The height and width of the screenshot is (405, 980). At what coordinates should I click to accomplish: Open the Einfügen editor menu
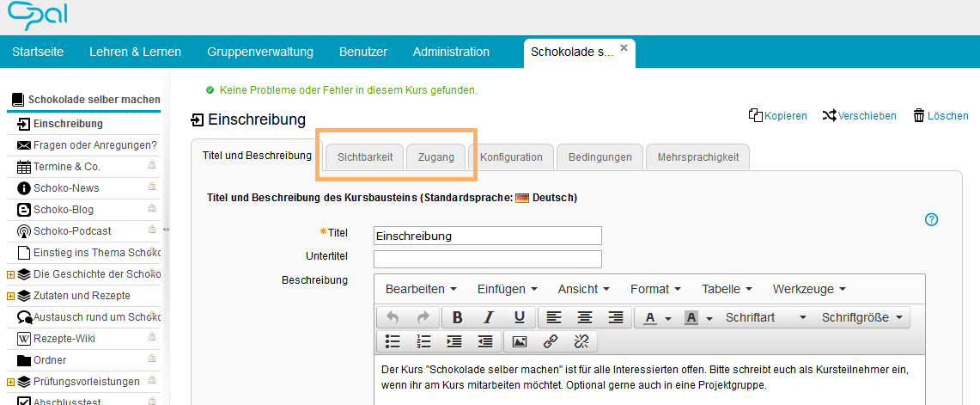(507, 289)
